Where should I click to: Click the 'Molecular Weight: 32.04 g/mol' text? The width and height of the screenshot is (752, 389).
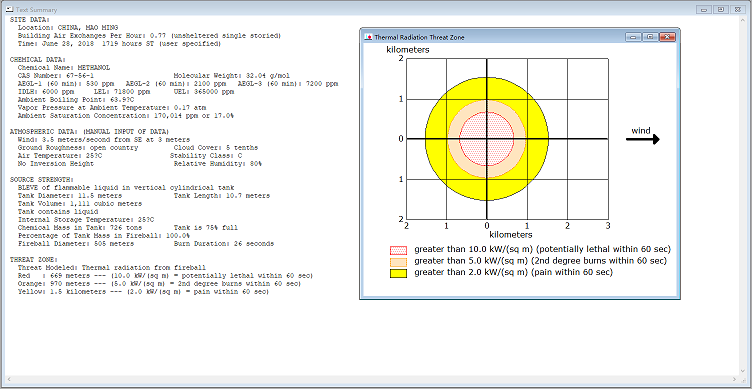[x=232, y=76]
